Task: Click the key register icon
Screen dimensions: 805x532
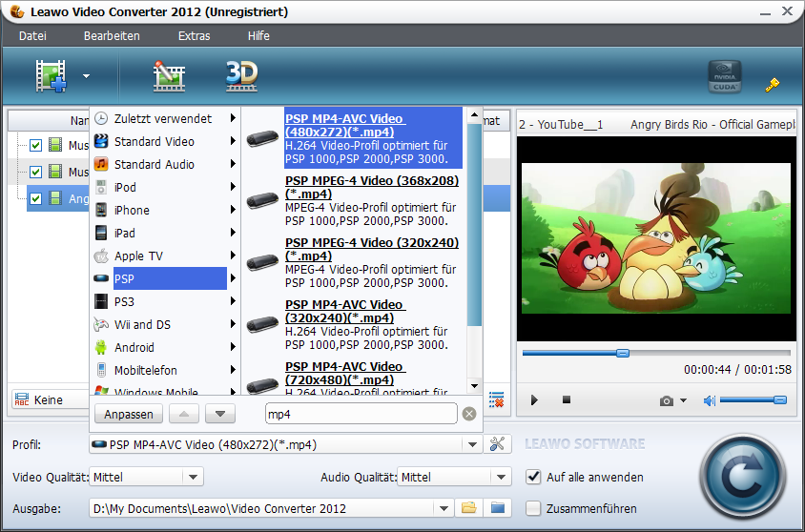Action: pos(773,84)
